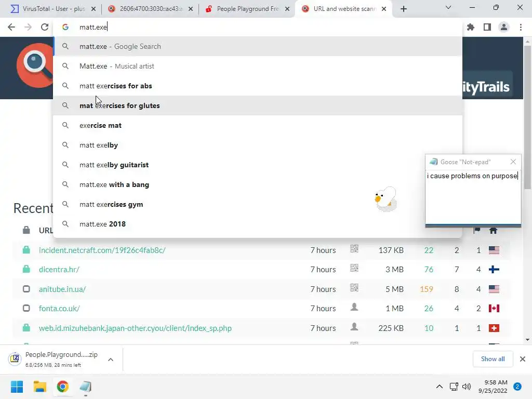Click QR code icon in dicentra.hr row
Viewport: 532px width, 399px height.
[354, 268]
